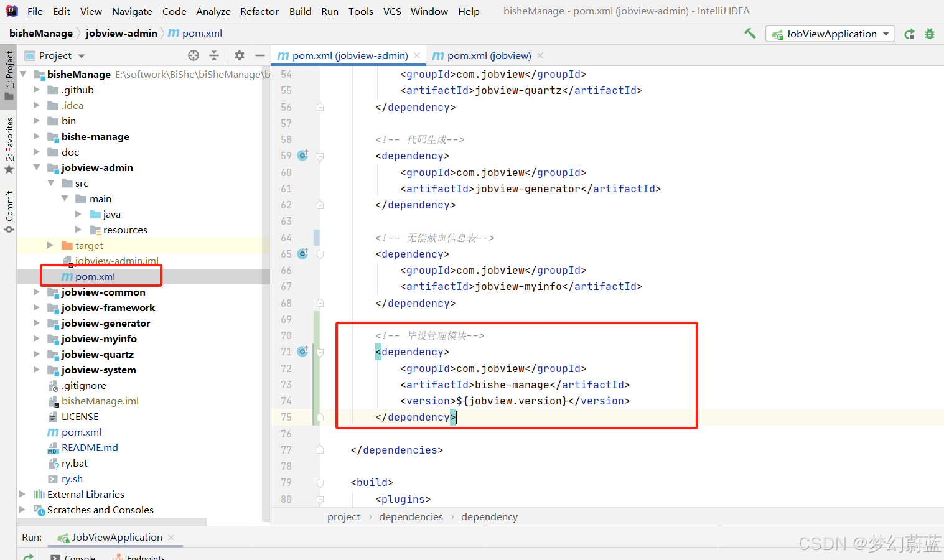This screenshot has height=560, width=944.
Task: Open Project panel settings gear
Action: (240, 55)
